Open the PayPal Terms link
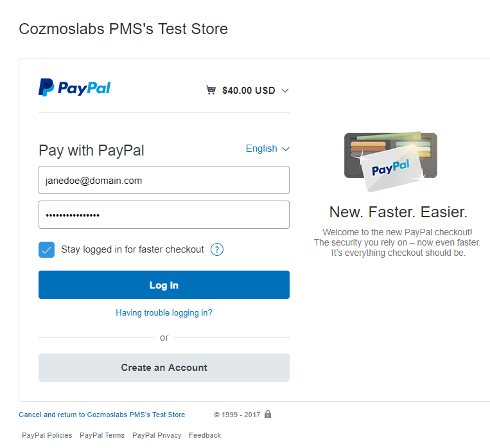 [102, 435]
